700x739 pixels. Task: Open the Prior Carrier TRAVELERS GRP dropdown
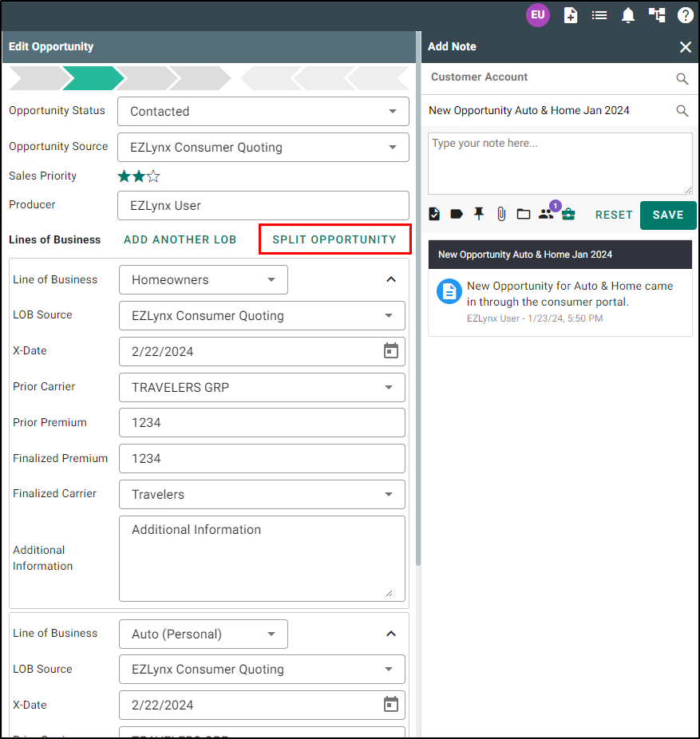[x=262, y=387]
